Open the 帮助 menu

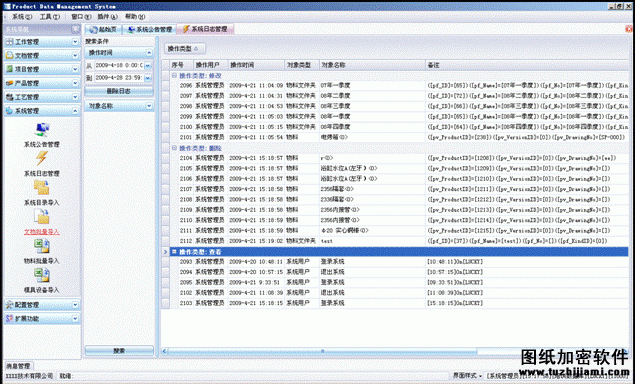click(x=135, y=17)
